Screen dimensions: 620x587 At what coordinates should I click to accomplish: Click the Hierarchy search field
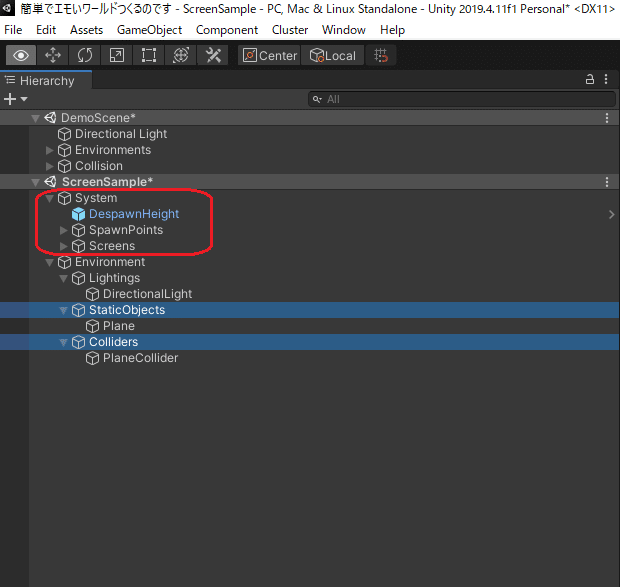pos(462,99)
